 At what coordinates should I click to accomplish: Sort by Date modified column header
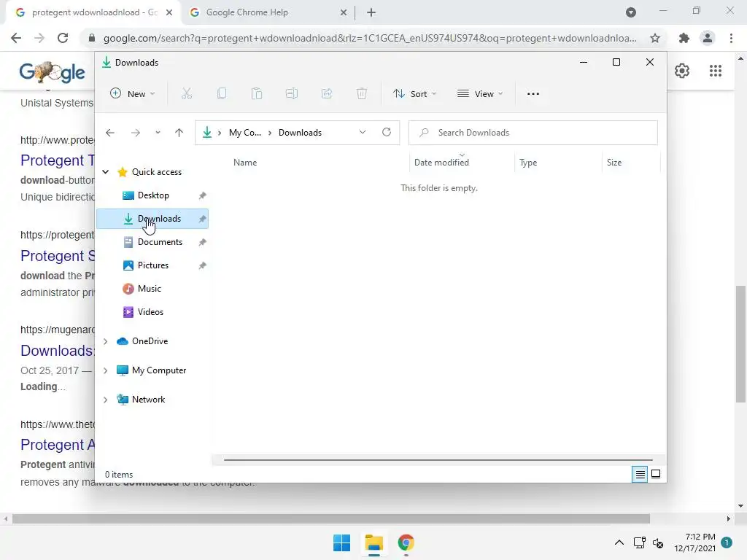click(x=462, y=163)
